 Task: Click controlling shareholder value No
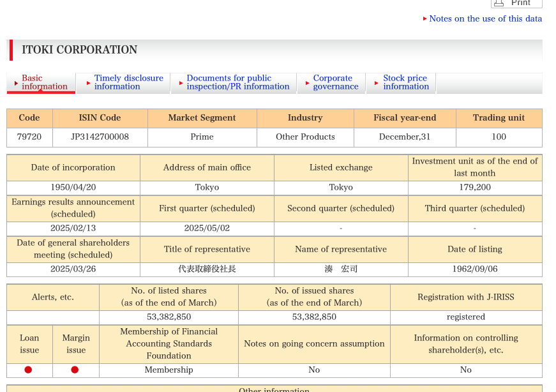coord(466,370)
